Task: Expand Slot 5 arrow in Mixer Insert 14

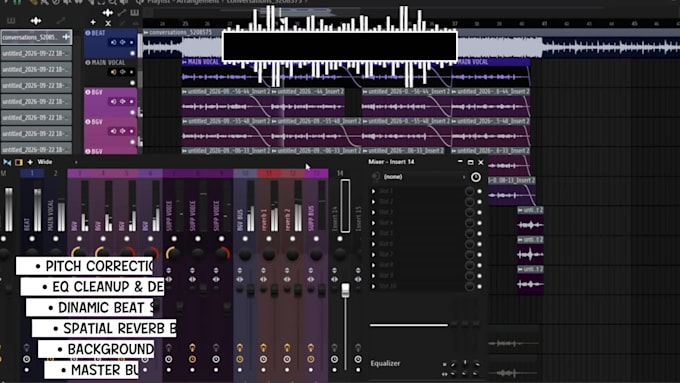Action: point(373,233)
